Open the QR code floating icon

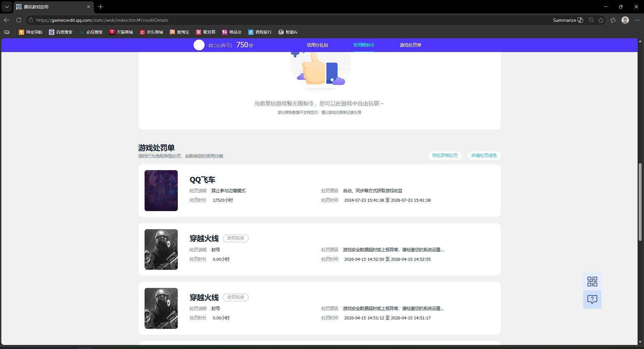tap(592, 282)
